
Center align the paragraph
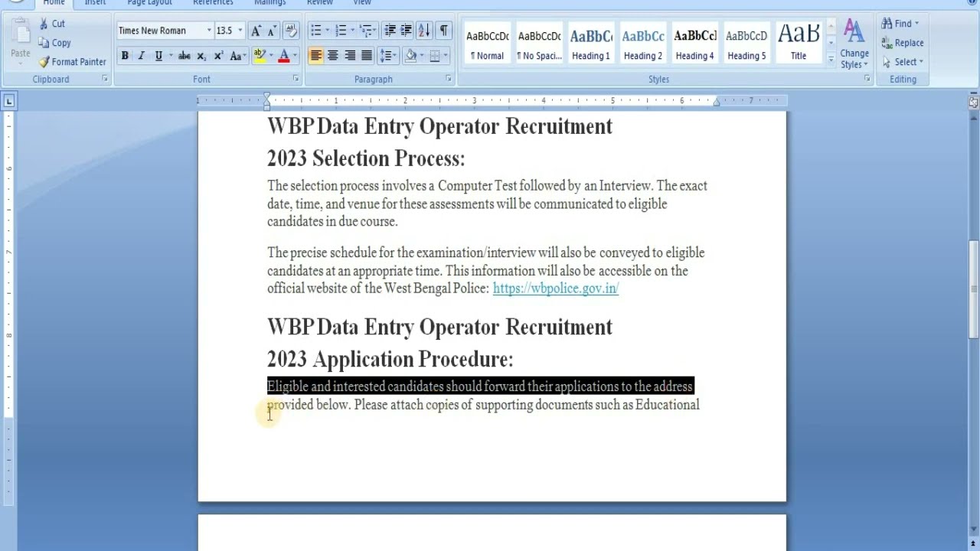click(x=333, y=56)
